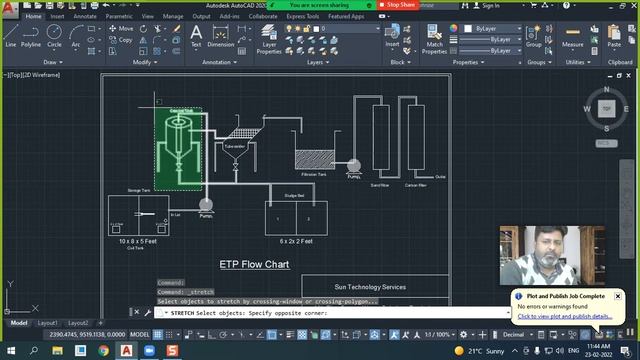Click the Paste tool

pos(614,36)
